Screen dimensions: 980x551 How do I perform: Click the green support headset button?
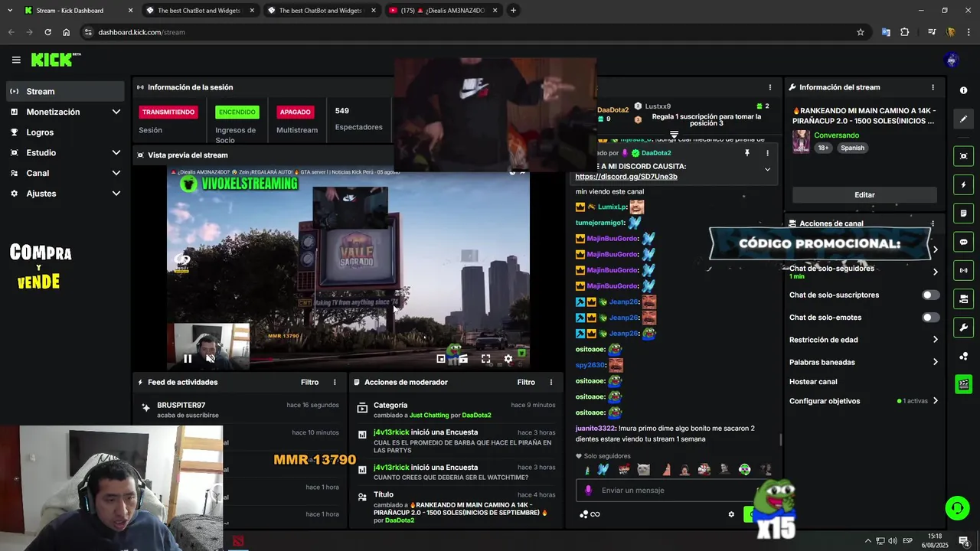(x=956, y=507)
